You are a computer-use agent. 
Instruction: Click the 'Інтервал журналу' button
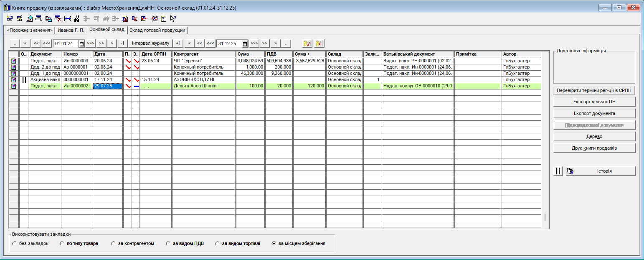coord(150,43)
